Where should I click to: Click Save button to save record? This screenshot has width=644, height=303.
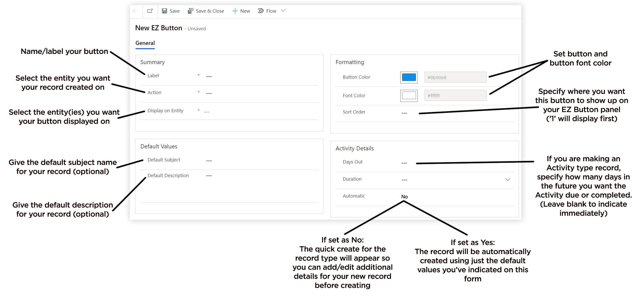pyautogui.click(x=170, y=11)
